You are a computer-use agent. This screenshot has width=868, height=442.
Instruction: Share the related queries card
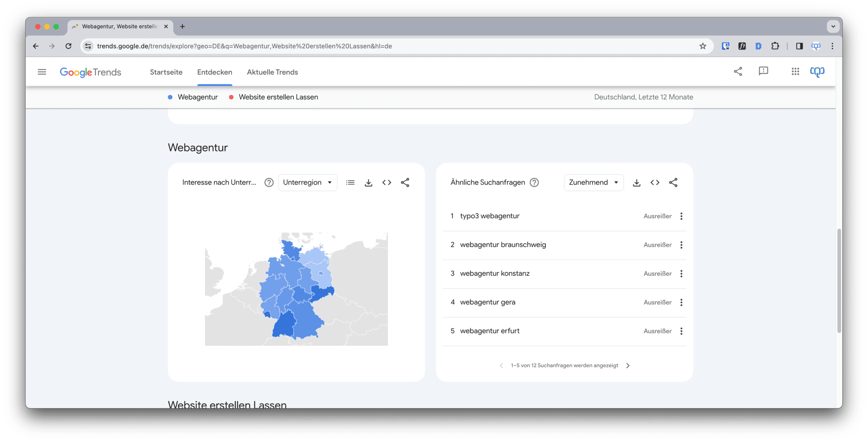pos(673,183)
